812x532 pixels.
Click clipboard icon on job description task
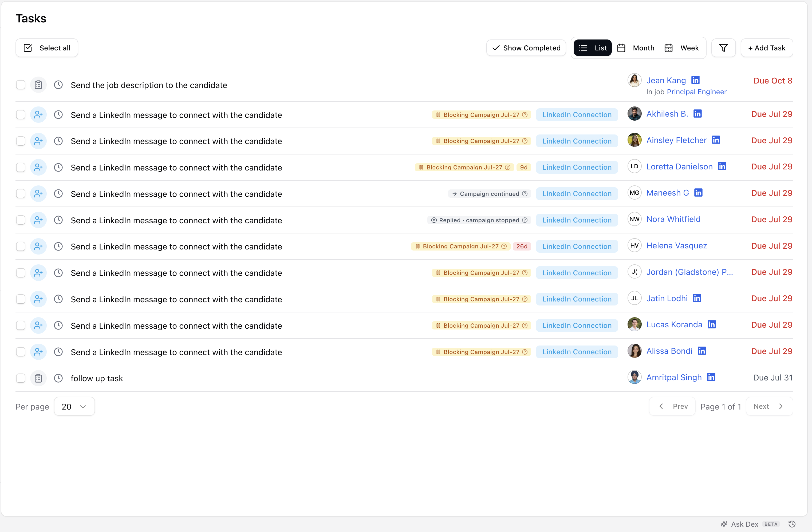[38, 85]
